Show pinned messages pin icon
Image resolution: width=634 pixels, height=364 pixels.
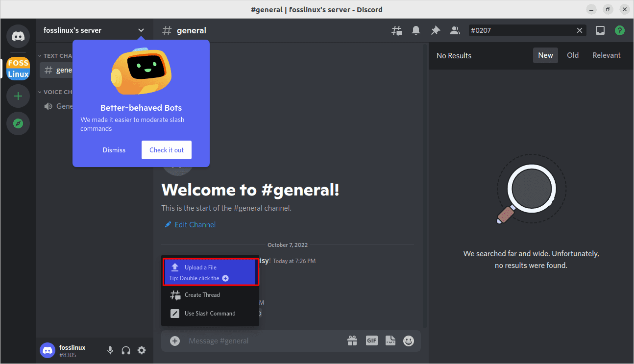point(436,30)
